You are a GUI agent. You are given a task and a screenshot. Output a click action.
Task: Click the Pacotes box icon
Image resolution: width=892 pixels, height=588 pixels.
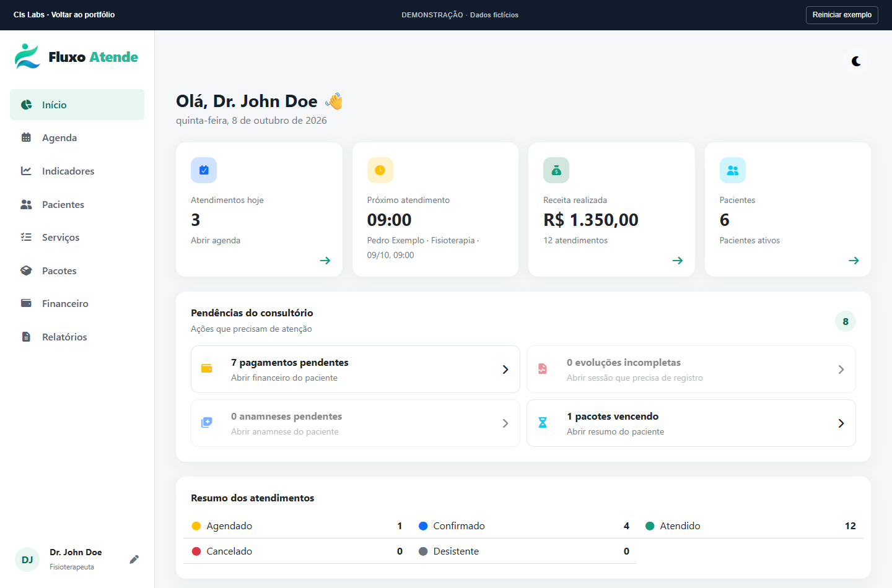26,270
